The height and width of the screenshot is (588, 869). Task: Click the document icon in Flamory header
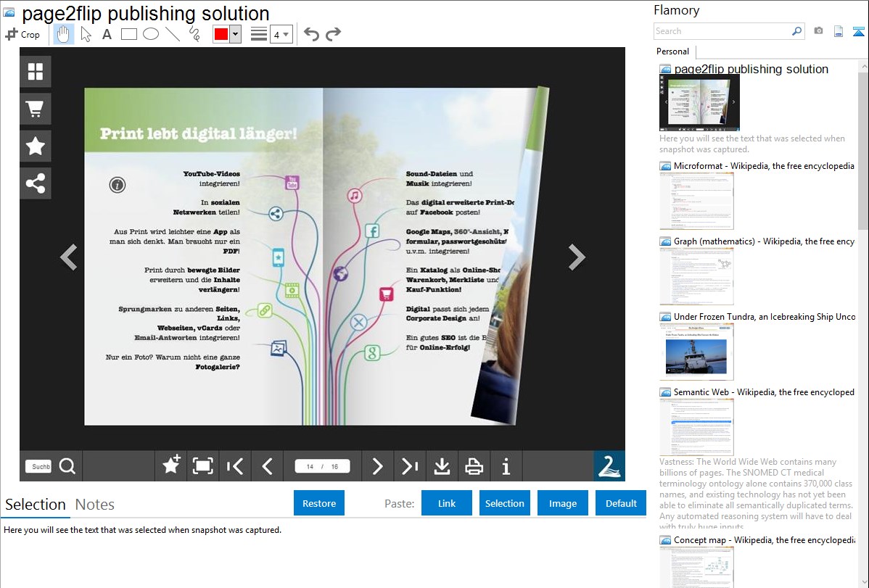click(839, 31)
